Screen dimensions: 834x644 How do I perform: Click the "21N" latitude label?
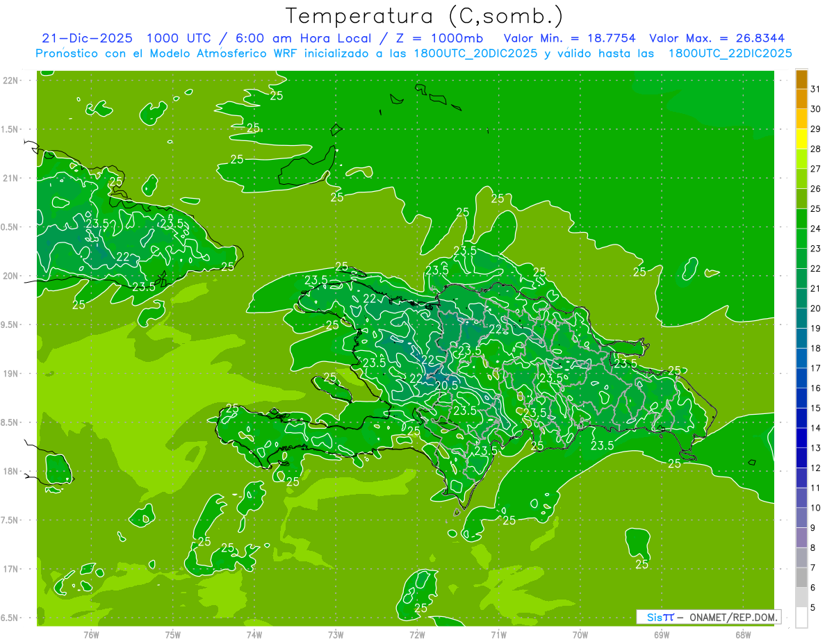point(10,178)
